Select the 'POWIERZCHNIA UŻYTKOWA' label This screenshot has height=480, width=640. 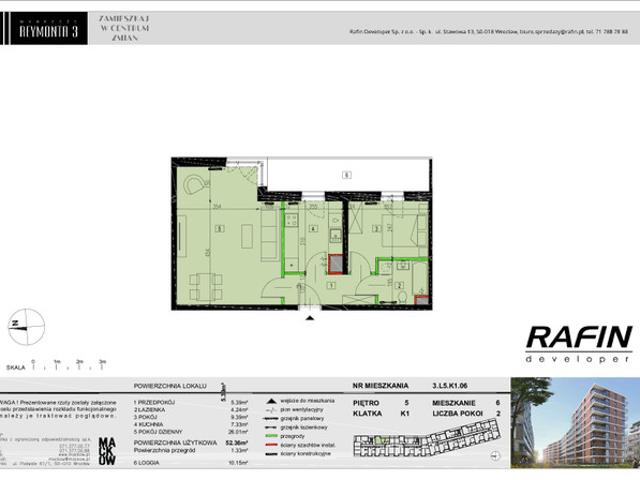(175, 443)
